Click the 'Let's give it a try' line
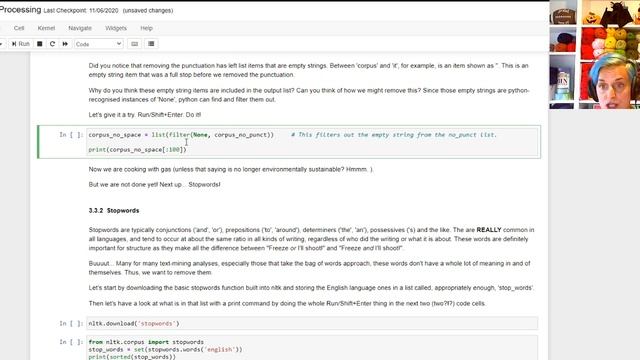640x360 pixels. pos(145,115)
